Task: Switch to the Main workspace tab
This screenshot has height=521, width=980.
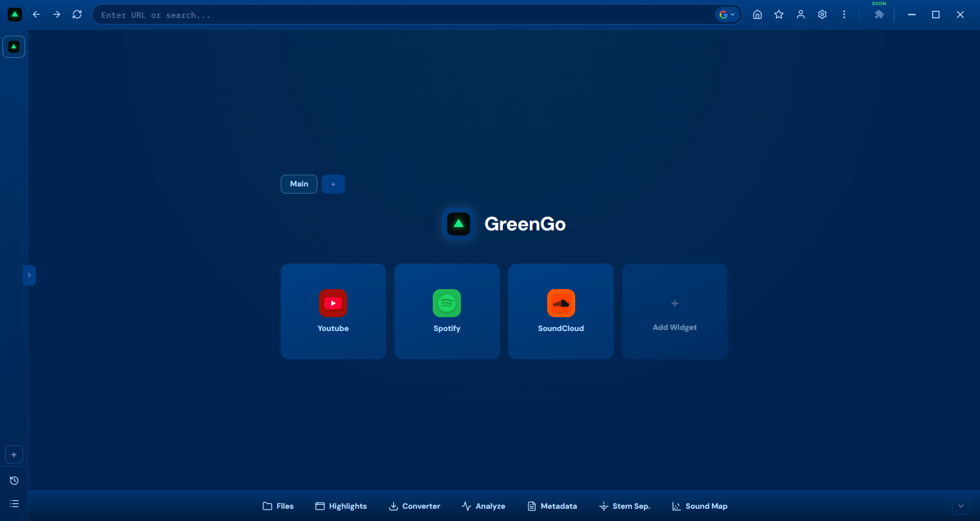Action: (299, 184)
